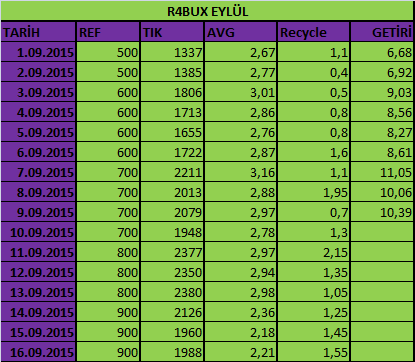Select TIK value 1337
Image resolution: width=415 pixels, height=362 pixels.
click(172, 52)
